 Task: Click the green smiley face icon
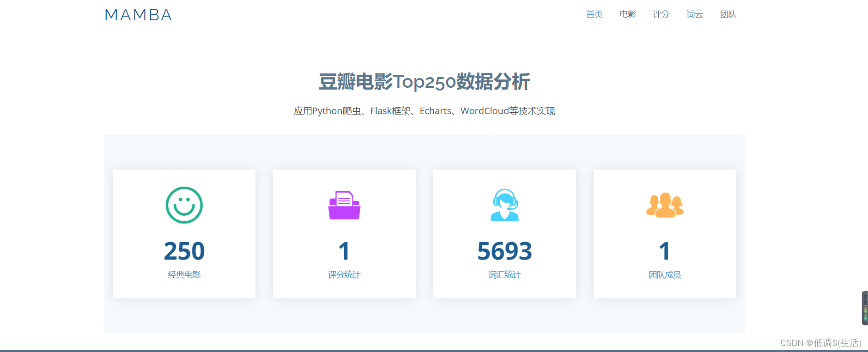tap(184, 205)
